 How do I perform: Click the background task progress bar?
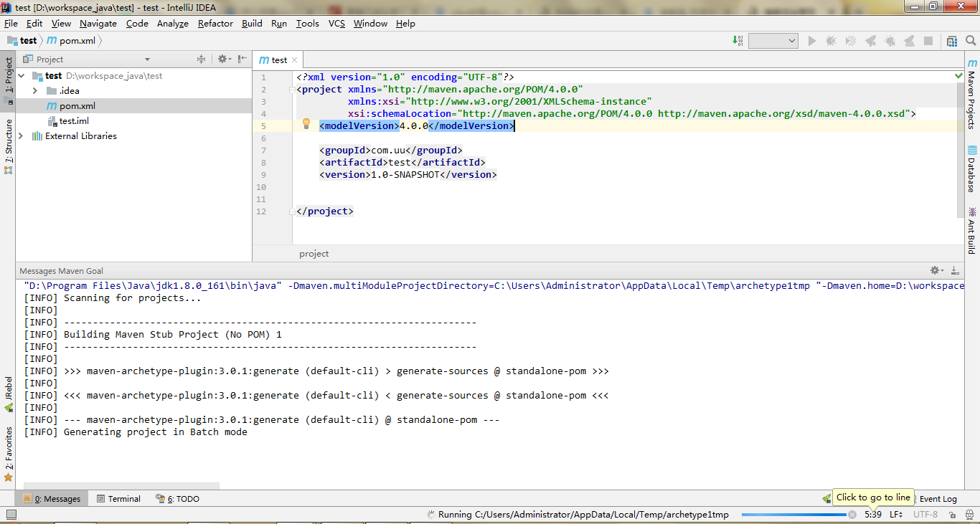click(793, 515)
